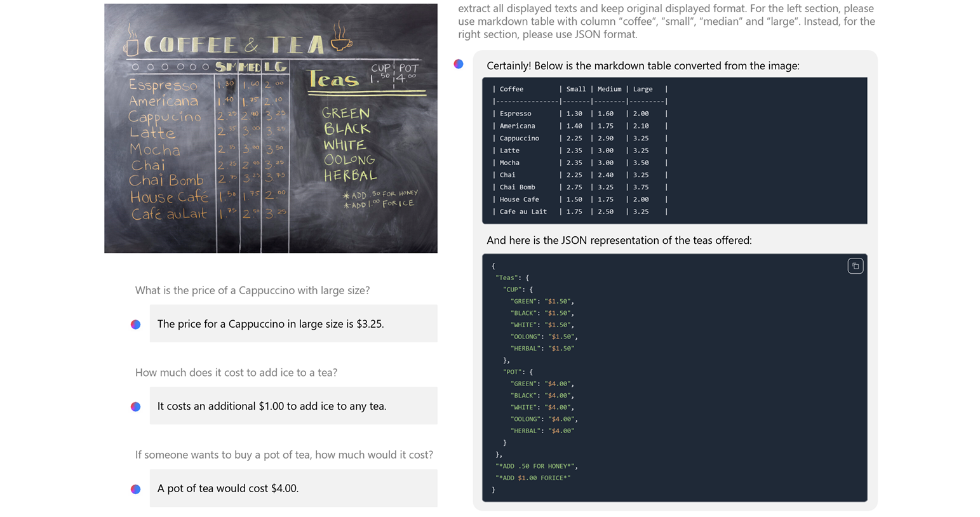Click the 3.50 large price in the Mocha row
Viewport: 980px width, 517px height.
click(641, 163)
